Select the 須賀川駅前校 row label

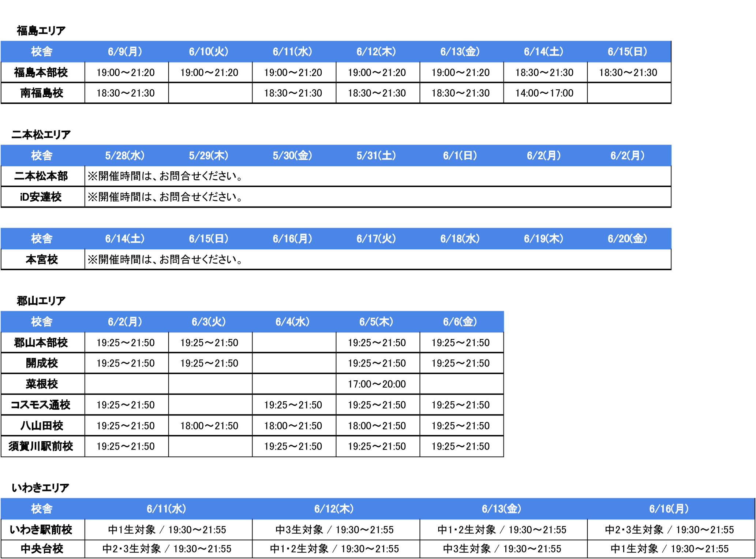coord(41,446)
